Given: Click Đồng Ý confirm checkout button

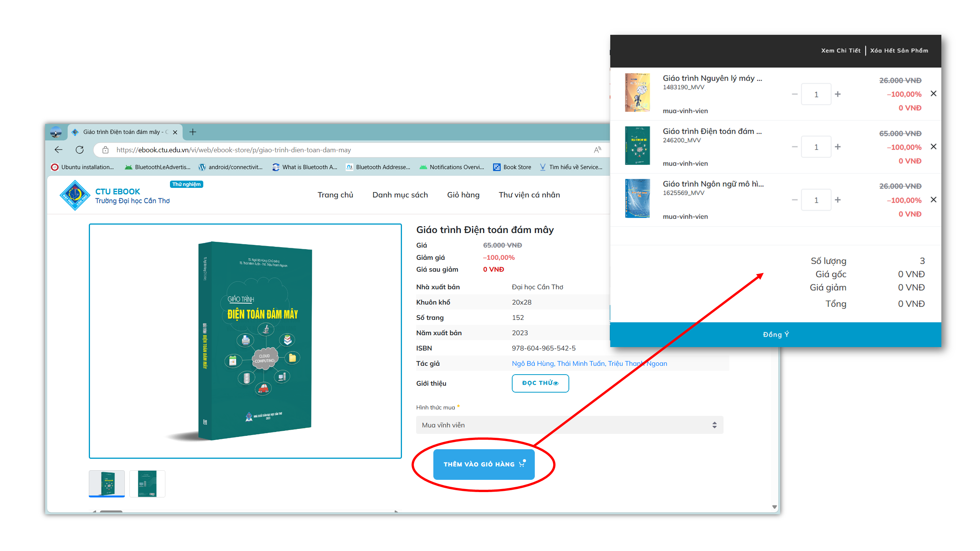Looking at the screenshot, I should (x=775, y=334).
